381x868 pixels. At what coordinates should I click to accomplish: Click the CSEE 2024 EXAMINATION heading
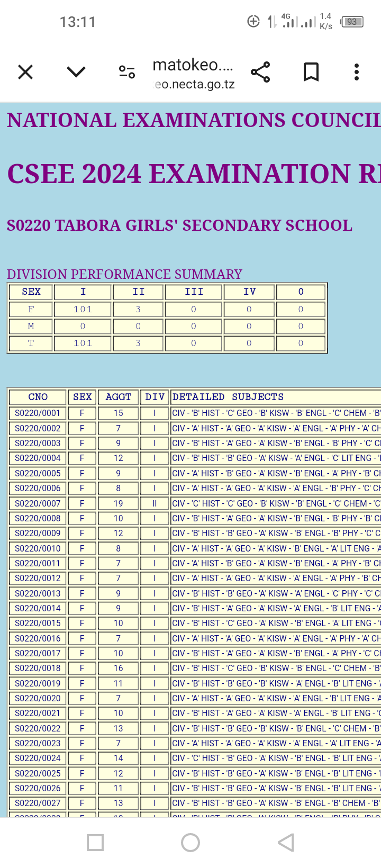point(194,174)
